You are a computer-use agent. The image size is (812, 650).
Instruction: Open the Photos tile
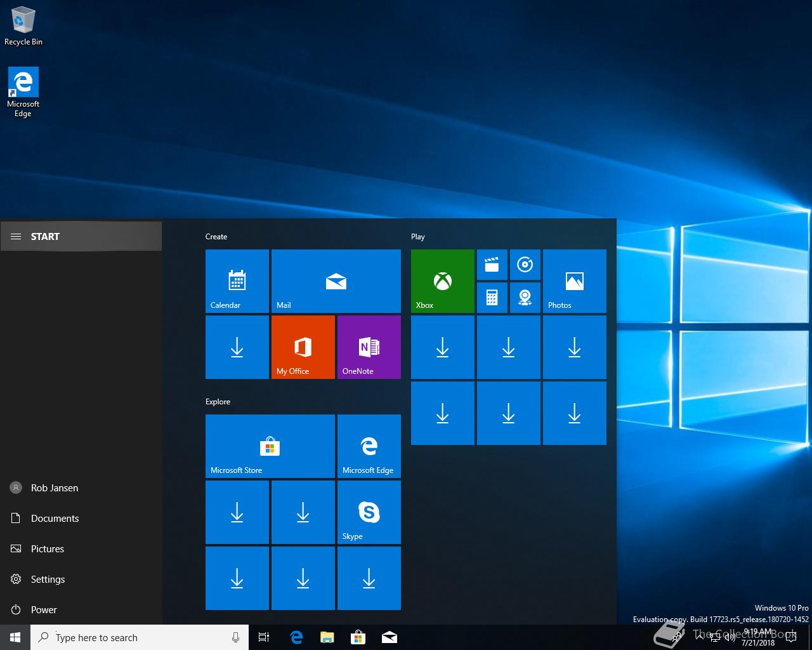[575, 281]
